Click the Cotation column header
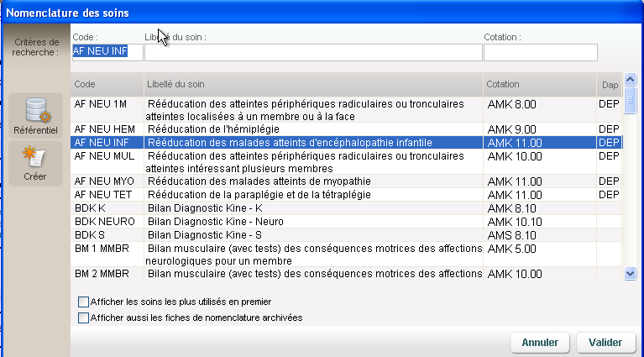644x357 pixels. coord(540,84)
